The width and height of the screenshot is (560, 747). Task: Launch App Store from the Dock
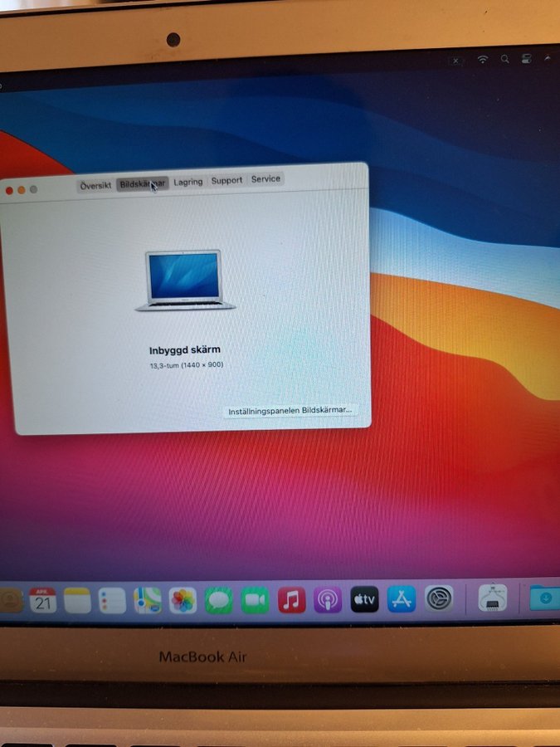coord(402,598)
